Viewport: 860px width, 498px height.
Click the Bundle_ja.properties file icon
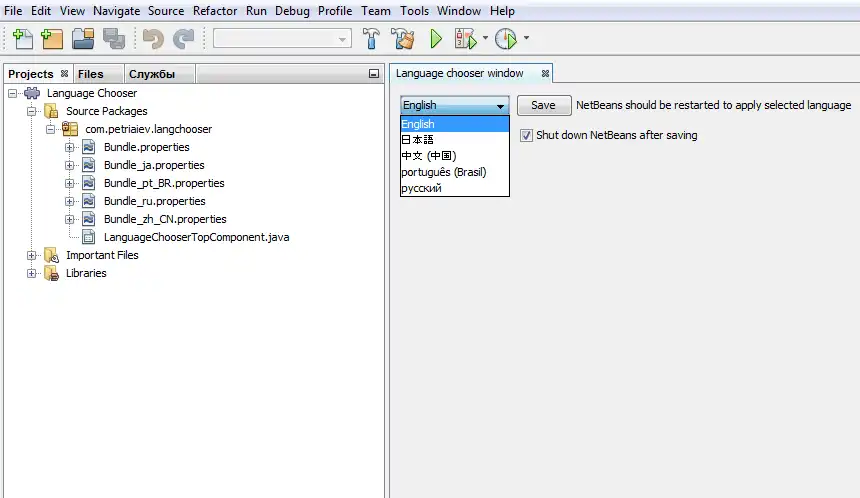pyautogui.click(x=88, y=165)
